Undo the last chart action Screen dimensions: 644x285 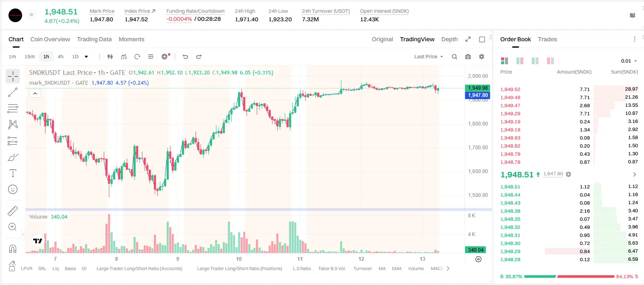[x=185, y=57]
